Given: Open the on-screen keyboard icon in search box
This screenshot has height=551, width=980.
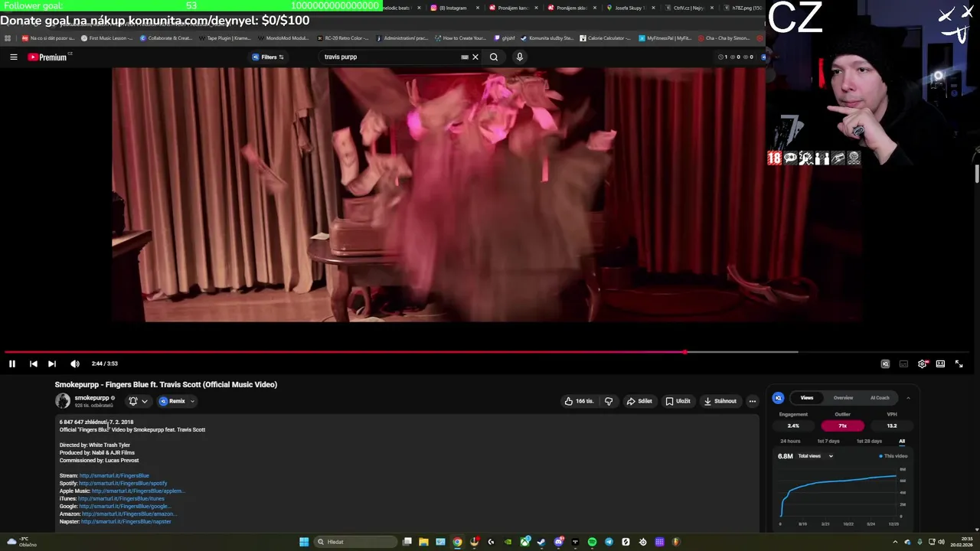Looking at the screenshot, I should pyautogui.click(x=465, y=57).
